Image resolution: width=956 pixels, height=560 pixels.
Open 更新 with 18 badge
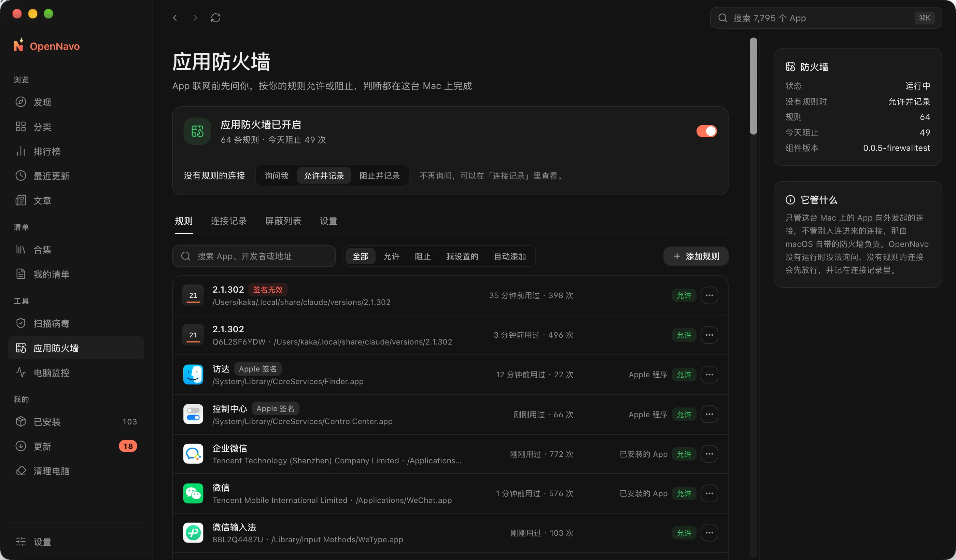[x=76, y=446]
